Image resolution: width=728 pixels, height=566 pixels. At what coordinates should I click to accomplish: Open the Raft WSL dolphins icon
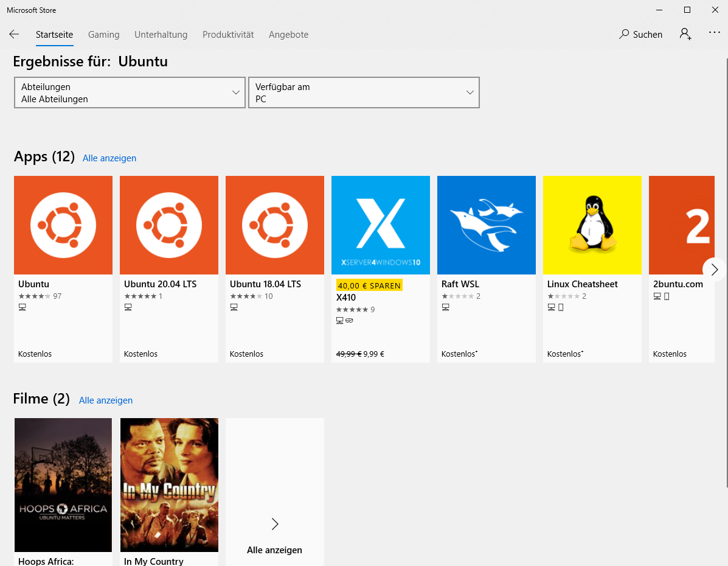pos(487,225)
